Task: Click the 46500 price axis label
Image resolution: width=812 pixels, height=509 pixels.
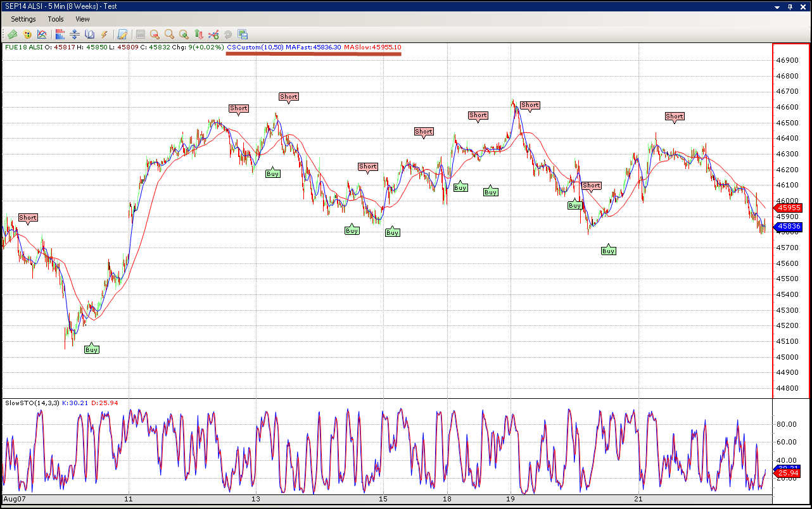Action: [787, 123]
